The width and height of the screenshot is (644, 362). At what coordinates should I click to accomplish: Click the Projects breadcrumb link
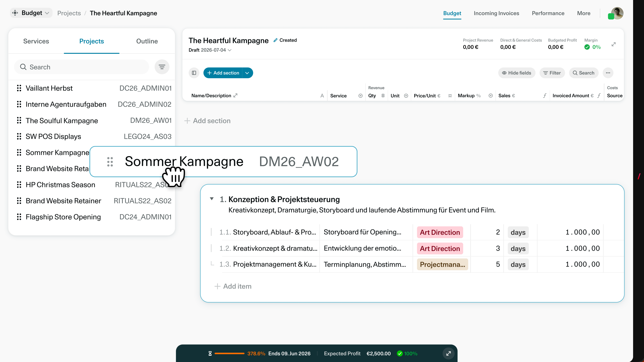[x=69, y=13]
